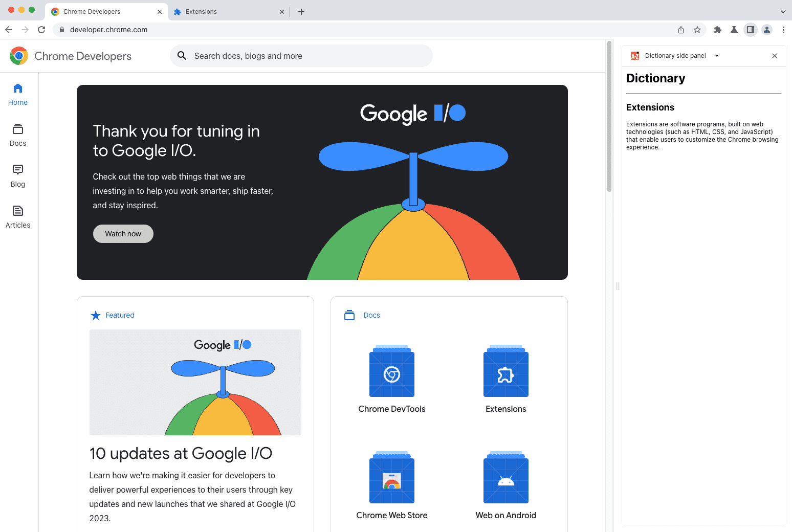Click the profile avatar in the toolbar
Screen dimensions: 792x532
[x=767, y=30]
